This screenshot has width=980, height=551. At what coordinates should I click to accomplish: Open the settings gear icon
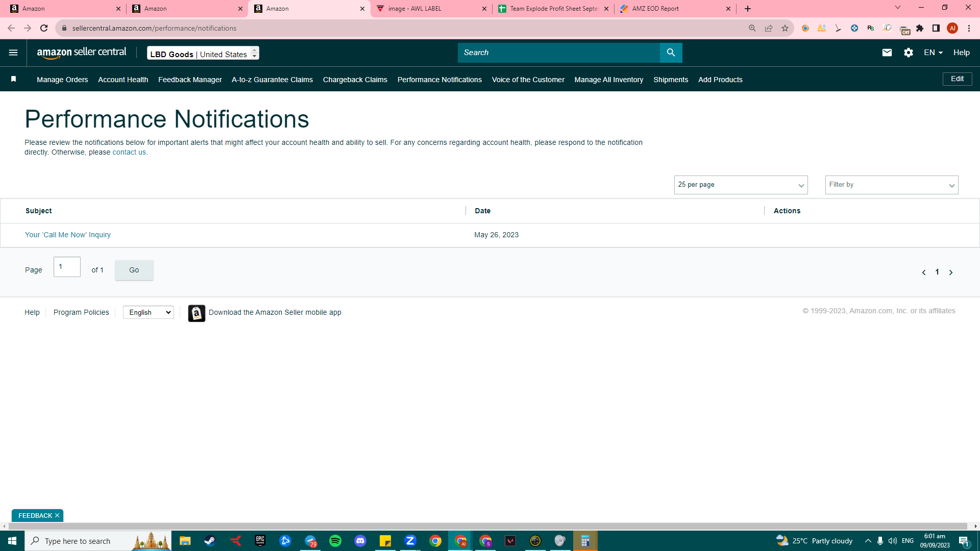909,53
